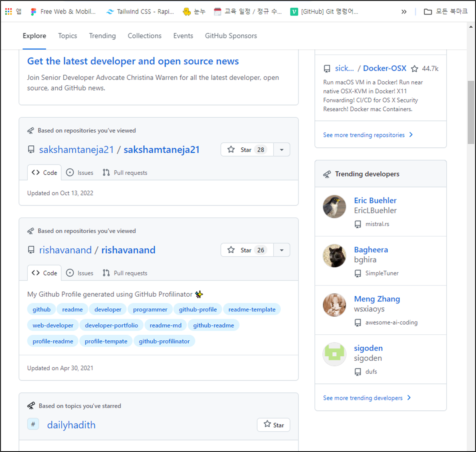The image size is (476, 452).
Task: Open Pull requests for rishavanand
Action: coord(125,273)
